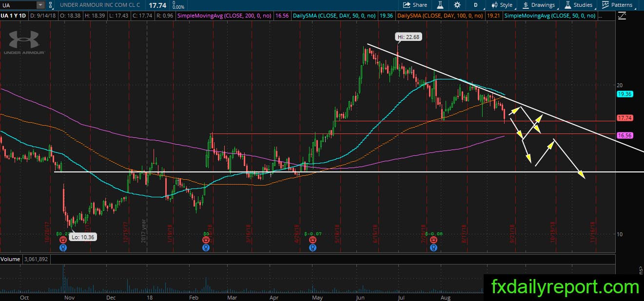Click the H: 18.39 high value

pyautogui.click(x=96, y=16)
